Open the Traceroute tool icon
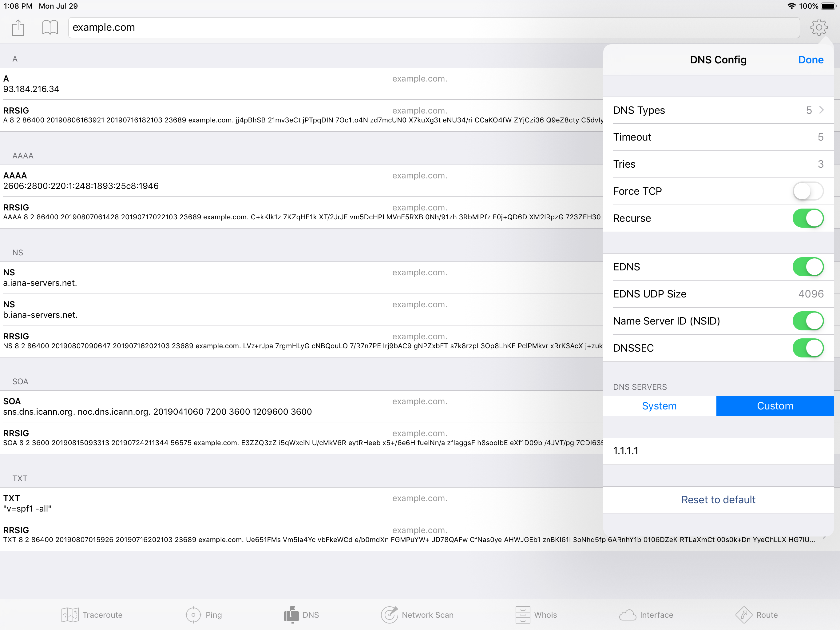The image size is (840, 630). [x=70, y=614]
